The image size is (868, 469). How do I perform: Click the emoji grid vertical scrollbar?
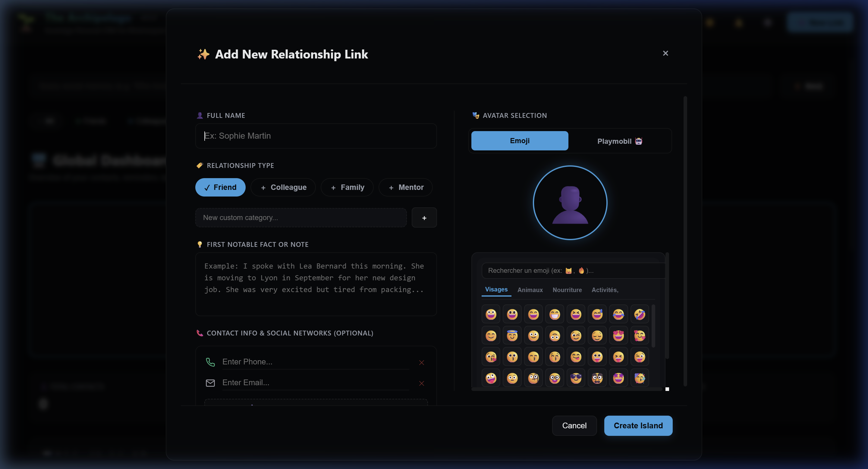653,326
